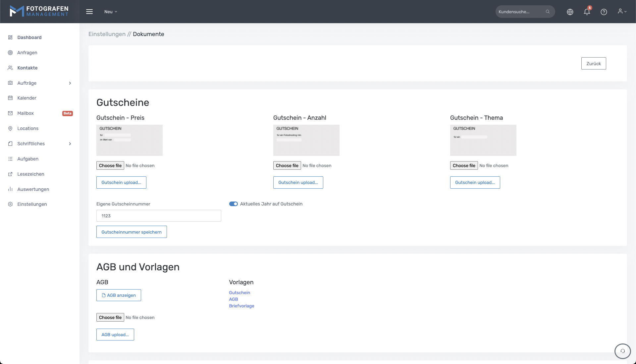Image resolution: width=636 pixels, height=364 pixels.
Task: Click the Fotografen Management logo
Action: pos(39,11)
